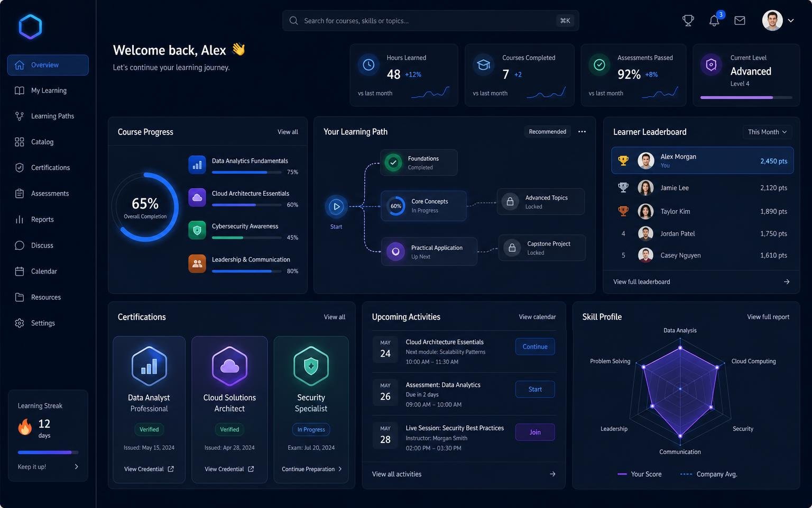Click the hexagon app logo
Image resolution: width=812 pixels, height=508 pixels.
30,26
